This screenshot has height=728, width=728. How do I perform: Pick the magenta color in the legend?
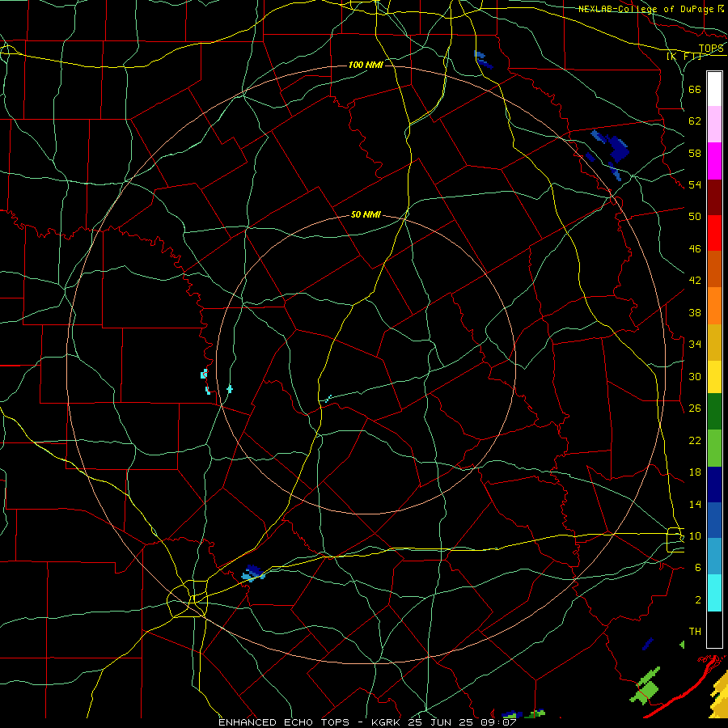pos(714,161)
